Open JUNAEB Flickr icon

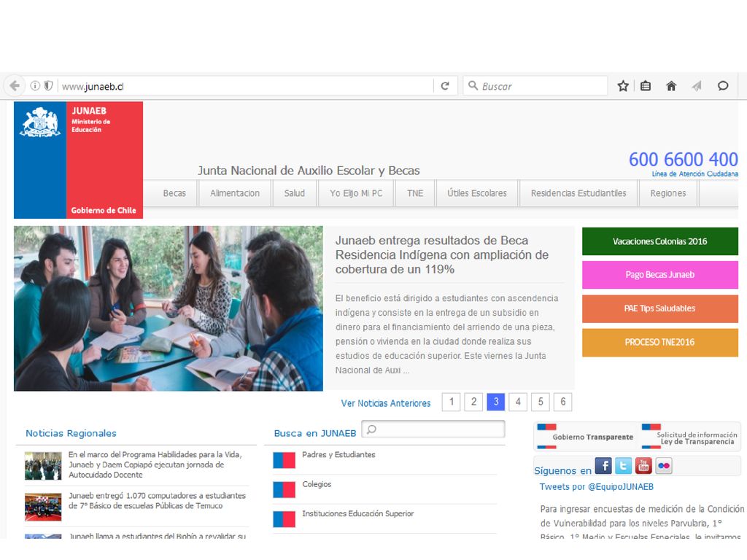(664, 465)
